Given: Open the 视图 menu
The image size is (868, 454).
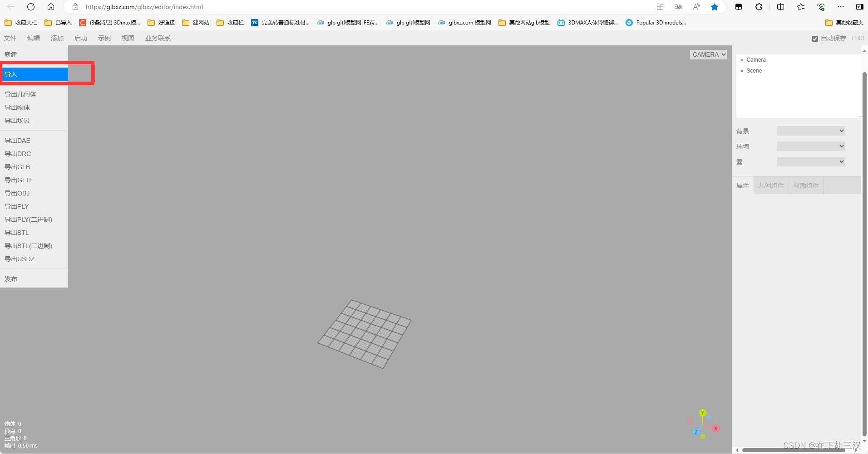Looking at the screenshot, I should tap(128, 38).
